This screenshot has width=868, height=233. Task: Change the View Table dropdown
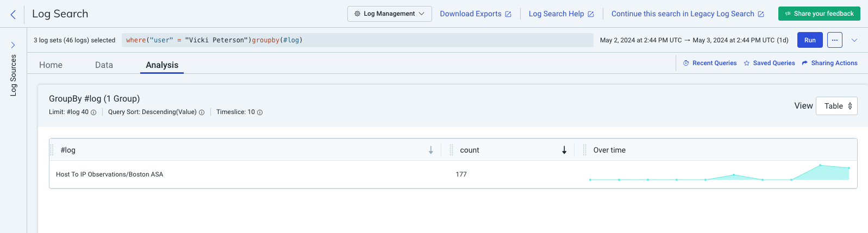pos(837,106)
